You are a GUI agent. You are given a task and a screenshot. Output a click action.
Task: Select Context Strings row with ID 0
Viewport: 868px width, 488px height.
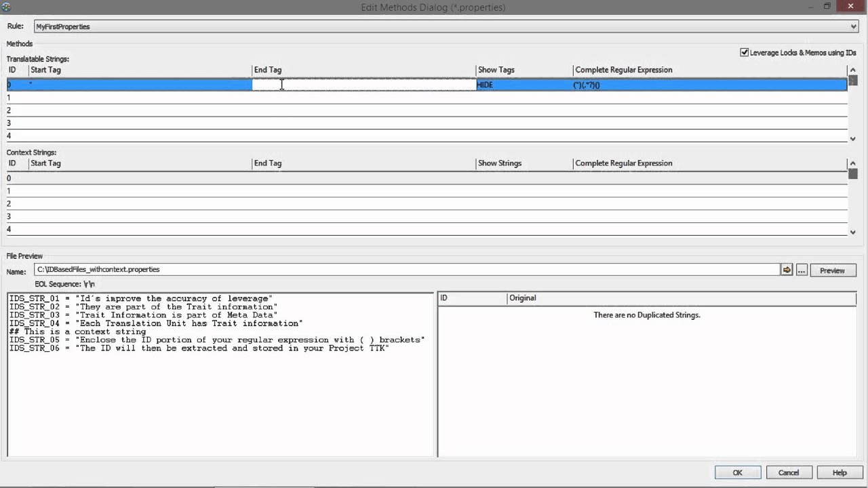427,178
